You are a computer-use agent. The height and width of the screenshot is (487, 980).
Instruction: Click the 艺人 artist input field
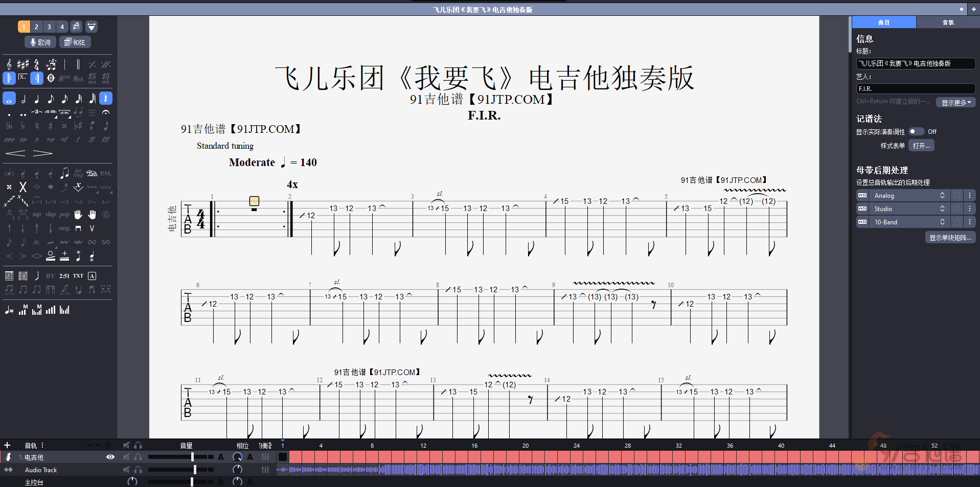916,88
